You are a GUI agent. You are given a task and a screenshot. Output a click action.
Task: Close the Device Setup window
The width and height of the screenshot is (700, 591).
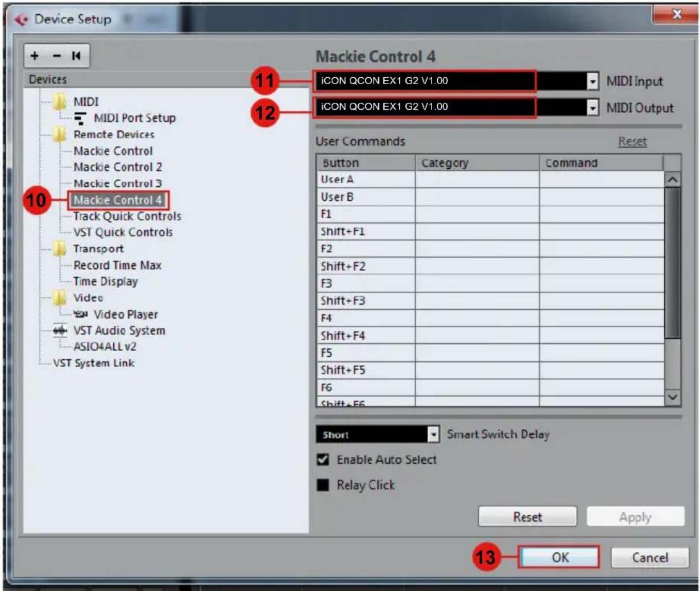[x=675, y=15]
